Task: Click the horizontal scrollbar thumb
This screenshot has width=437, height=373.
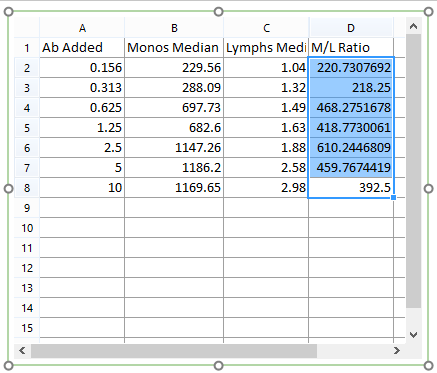Action: [174, 351]
